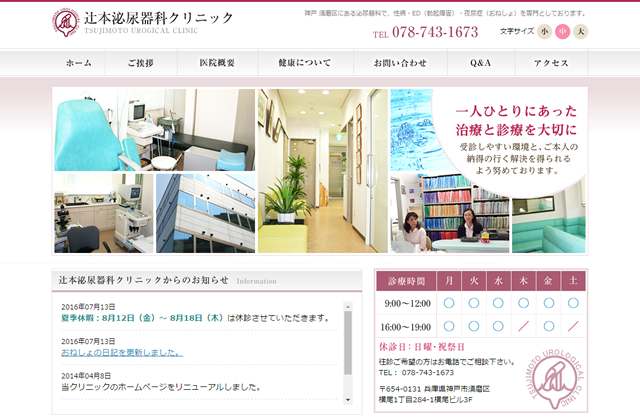This screenshot has width=640, height=420.
Task: Click the 2014年04月8日 date entry
Action: (x=86, y=376)
